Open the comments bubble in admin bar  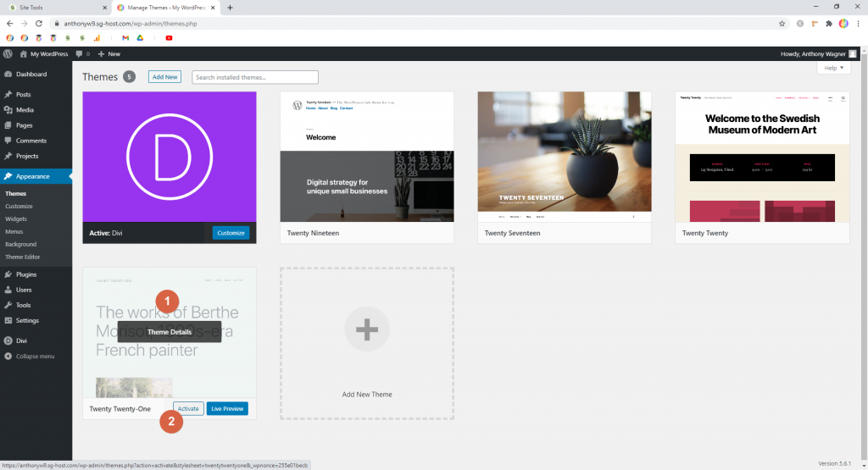(x=79, y=53)
